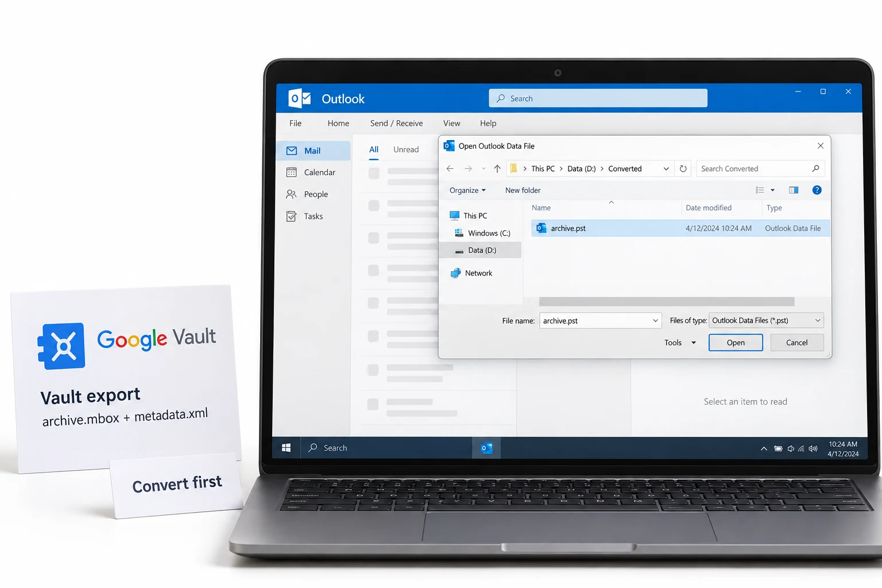Select the archive.pst file name

click(x=568, y=229)
